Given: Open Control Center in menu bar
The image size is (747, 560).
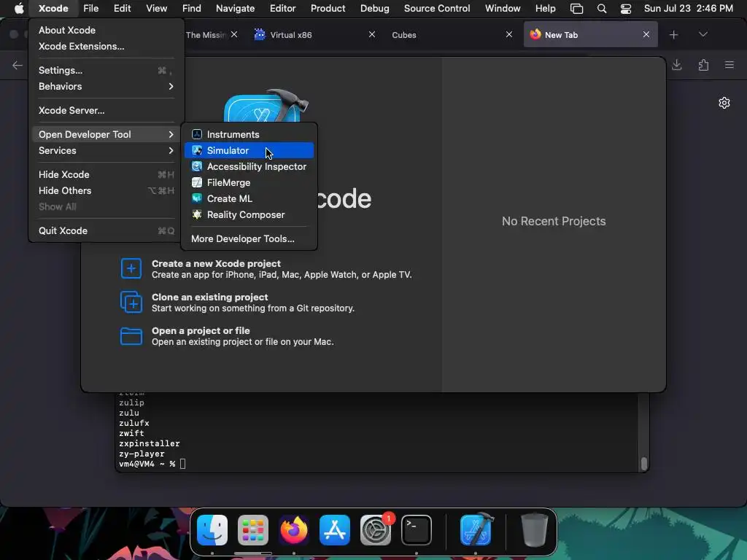Looking at the screenshot, I should (x=625, y=8).
